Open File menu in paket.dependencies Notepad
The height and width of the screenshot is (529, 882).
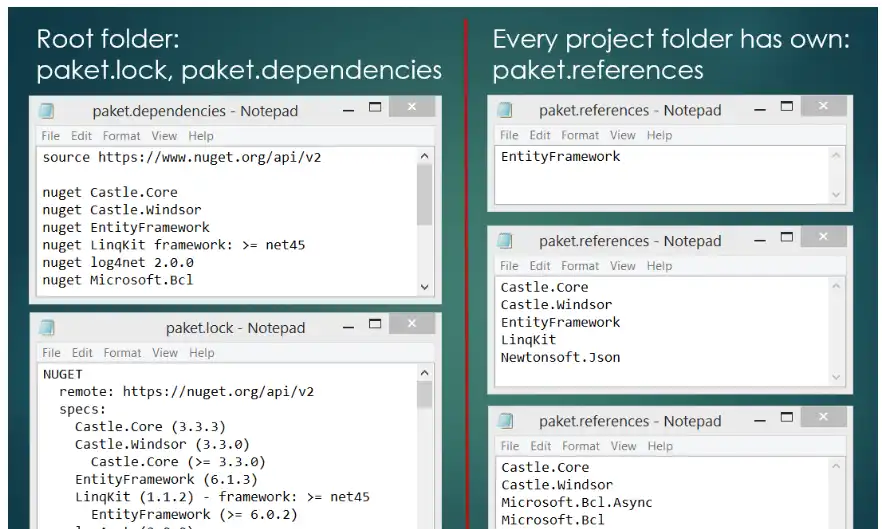51,136
